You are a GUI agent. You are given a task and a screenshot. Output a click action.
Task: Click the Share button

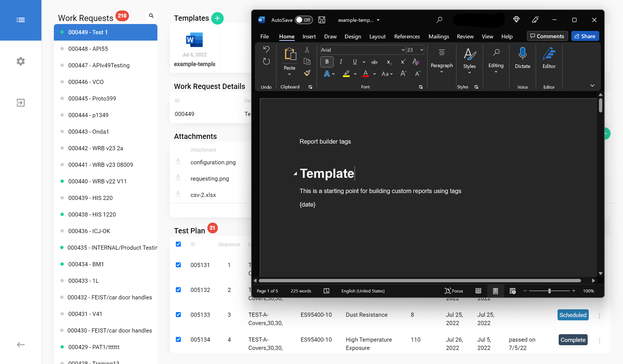pos(585,36)
